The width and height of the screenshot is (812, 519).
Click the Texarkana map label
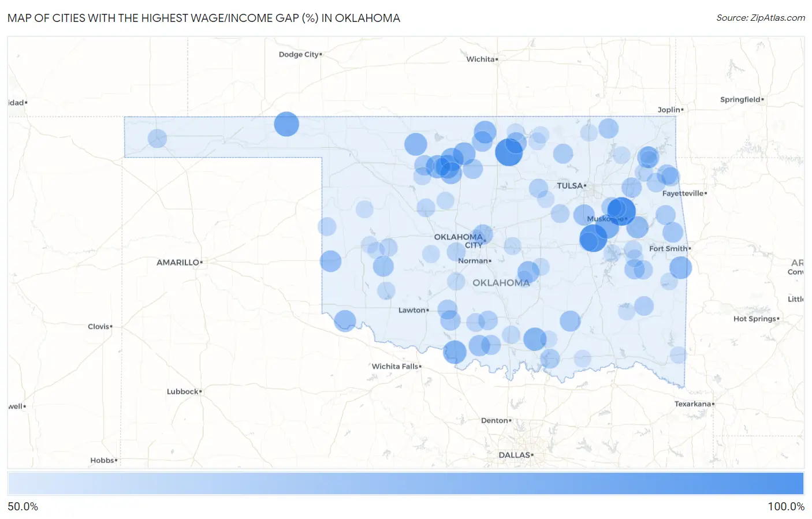[692, 404]
